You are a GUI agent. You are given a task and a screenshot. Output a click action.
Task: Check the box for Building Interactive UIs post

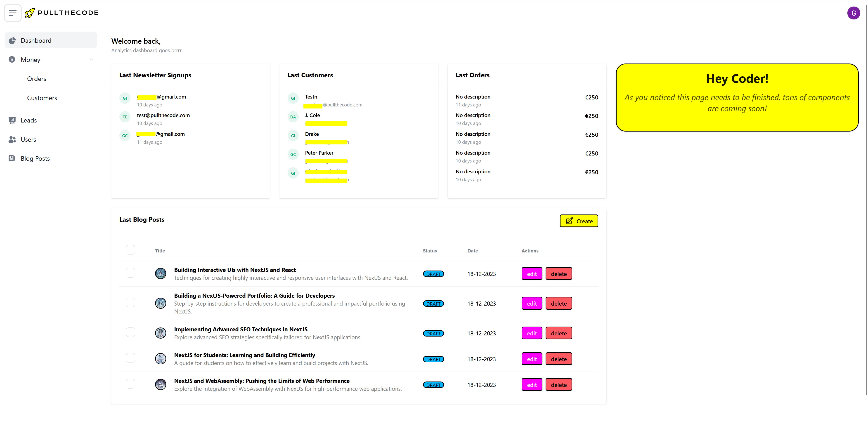pyautogui.click(x=130, y=273)
